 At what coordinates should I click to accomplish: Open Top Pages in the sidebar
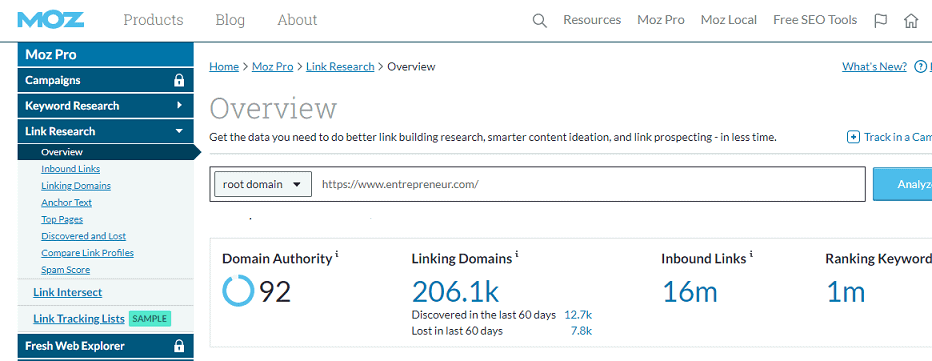(62, 219)
